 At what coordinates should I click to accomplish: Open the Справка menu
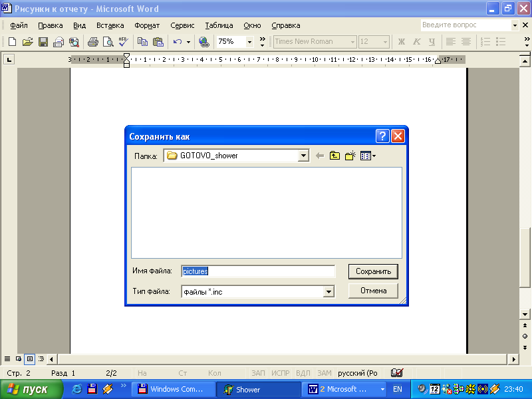(x=286, y=25)
